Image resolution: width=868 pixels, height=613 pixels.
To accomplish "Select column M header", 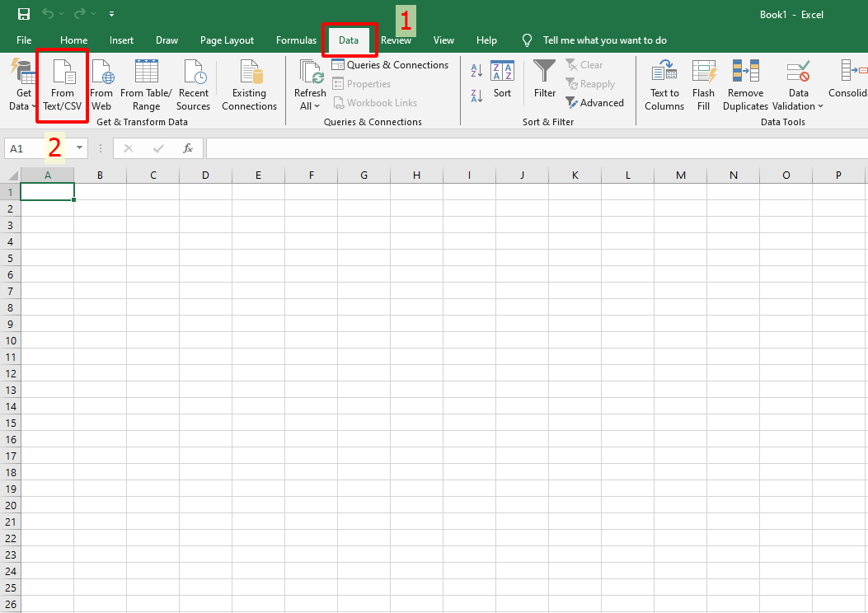I will pos(680,175).
